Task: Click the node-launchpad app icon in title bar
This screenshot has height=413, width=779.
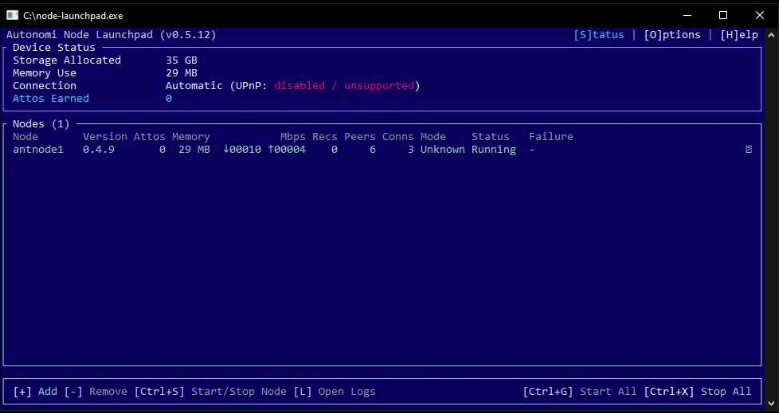Action: 13,15
